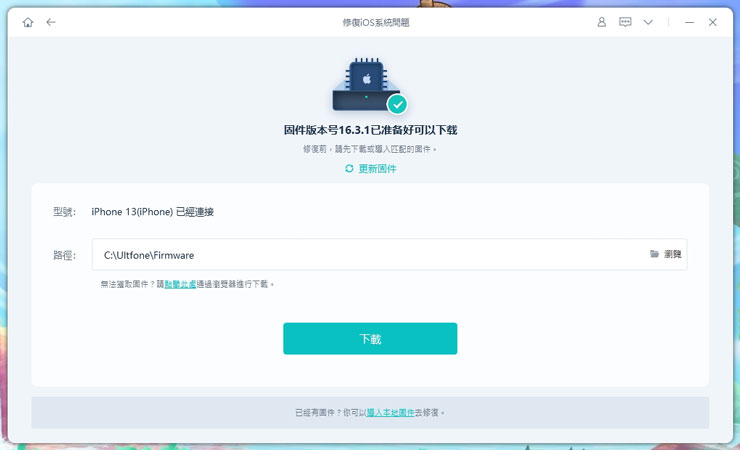Click the iPhone 13(iPhone) 已經連接 text

tap(152, 212)
